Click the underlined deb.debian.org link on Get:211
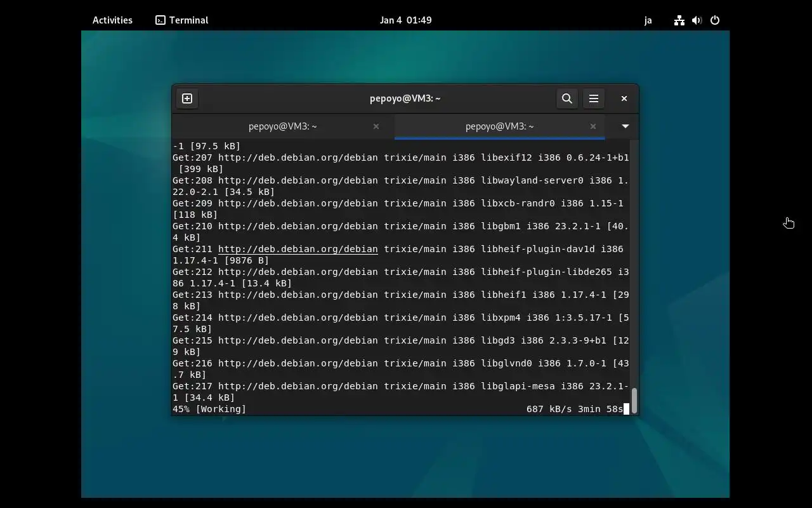 298,249
